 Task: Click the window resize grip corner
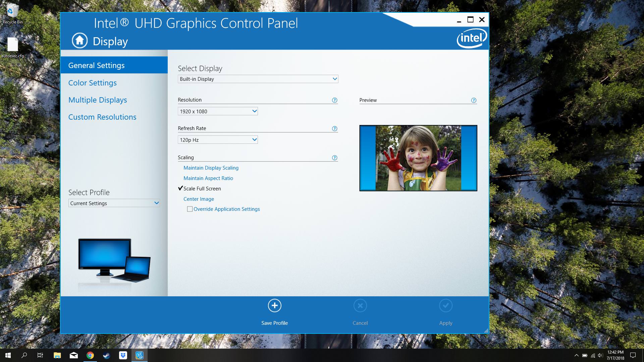pos(486,331)
